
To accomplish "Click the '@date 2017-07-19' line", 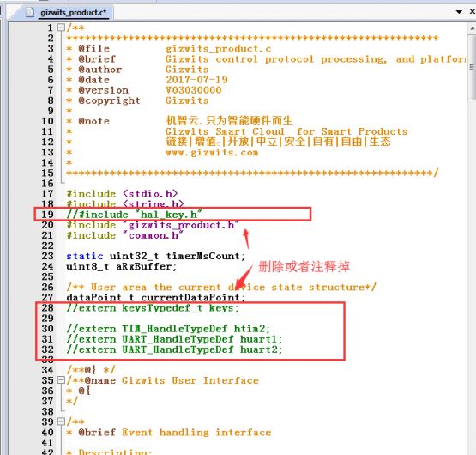I will (x=147, y=80).
